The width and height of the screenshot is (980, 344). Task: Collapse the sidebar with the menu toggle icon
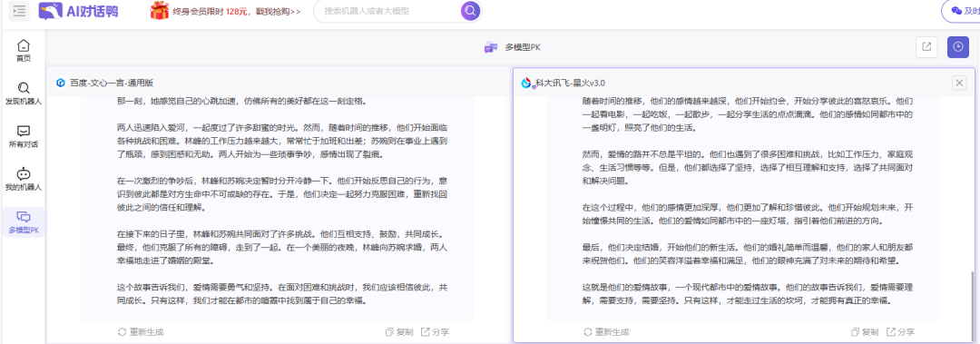click(19, 11)
